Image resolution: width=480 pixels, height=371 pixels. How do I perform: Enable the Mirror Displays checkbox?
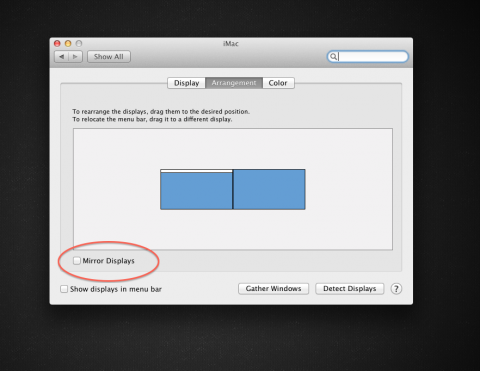[x=77, y=261]
